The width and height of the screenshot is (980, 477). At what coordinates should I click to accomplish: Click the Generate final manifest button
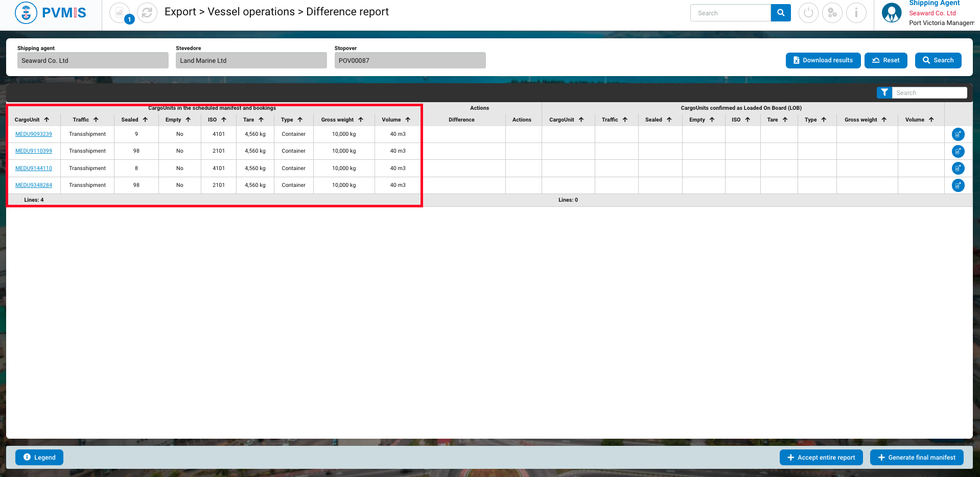(x=916, y=458)
